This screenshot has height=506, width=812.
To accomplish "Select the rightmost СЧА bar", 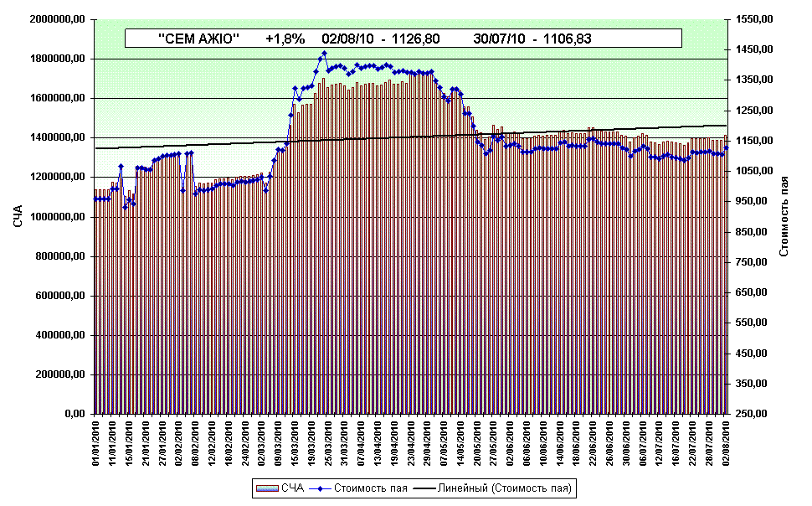I will tap(725, 276).
